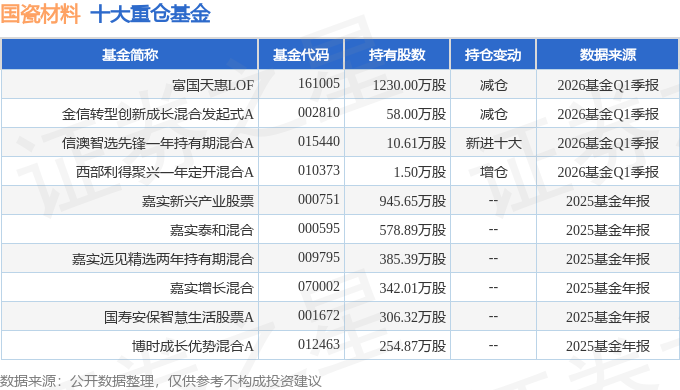Click fund name 嘉实远见精选两年持有期混合
680x390 pixels.
[x=163, y=259]
